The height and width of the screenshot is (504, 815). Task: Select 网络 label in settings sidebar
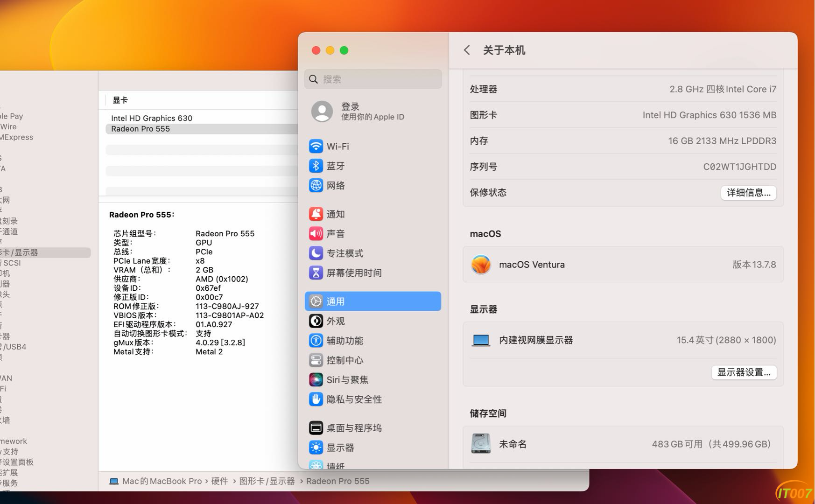click(x=336, y=185)
